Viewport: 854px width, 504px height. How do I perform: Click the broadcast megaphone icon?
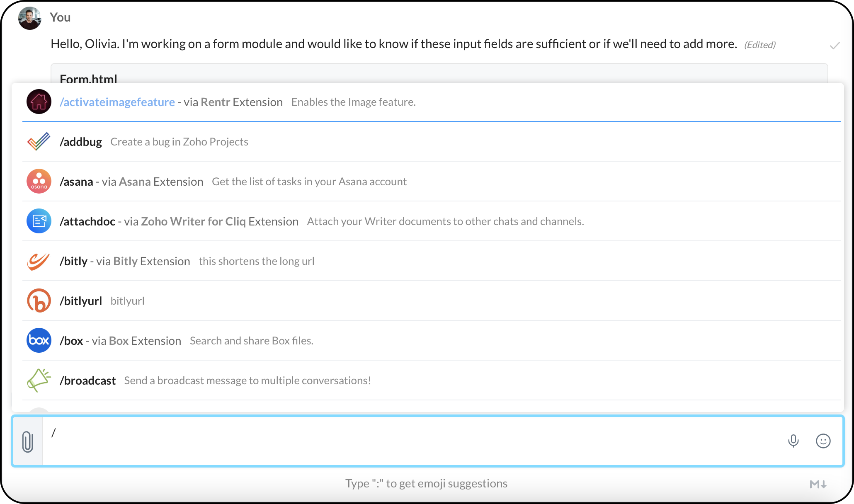[x=39, y=380]
